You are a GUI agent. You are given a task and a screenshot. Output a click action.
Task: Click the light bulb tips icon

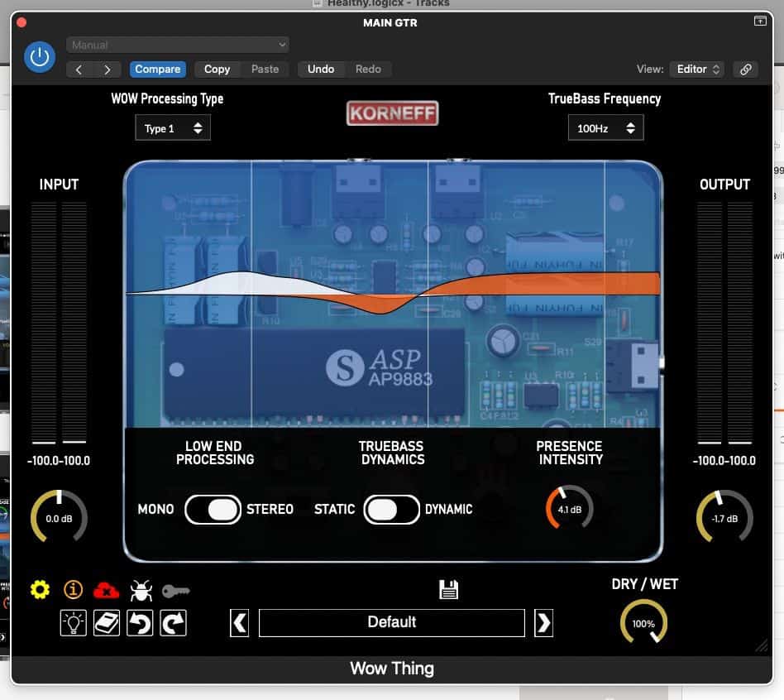[73, 623]
